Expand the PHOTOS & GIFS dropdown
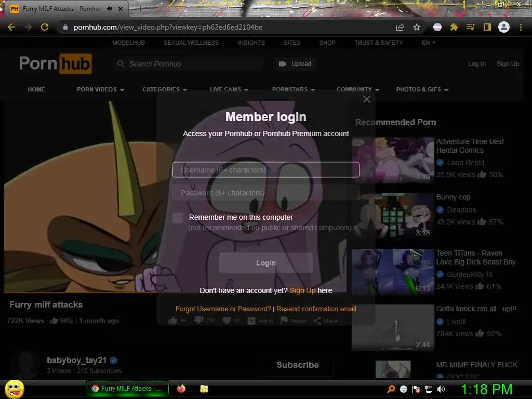Viewport: 532px width, 399px height. click(422, 89)
